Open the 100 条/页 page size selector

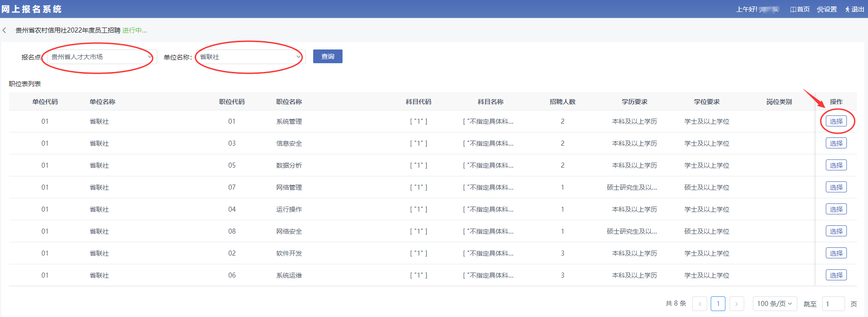[x=774, y=304]
